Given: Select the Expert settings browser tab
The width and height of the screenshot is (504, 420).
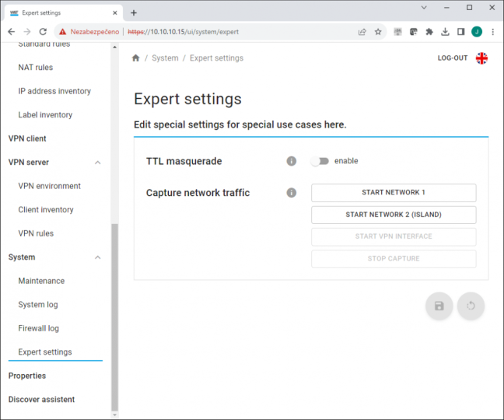Looking at the screenshot, I should (64, 13).
